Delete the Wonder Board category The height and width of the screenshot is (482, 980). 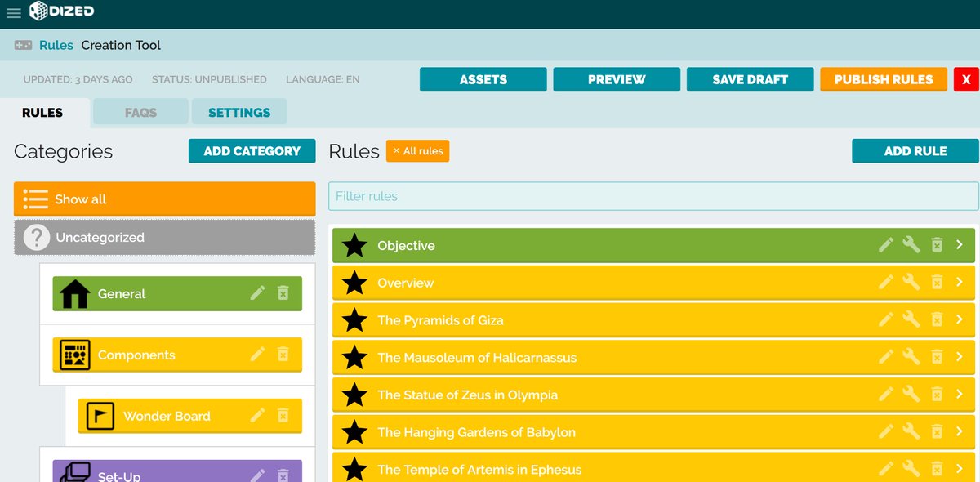[283, 415]
